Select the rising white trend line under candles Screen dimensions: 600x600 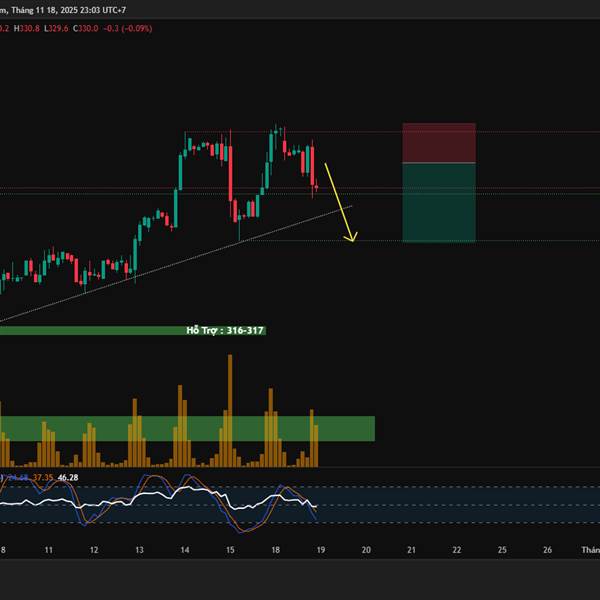point(176,264)
